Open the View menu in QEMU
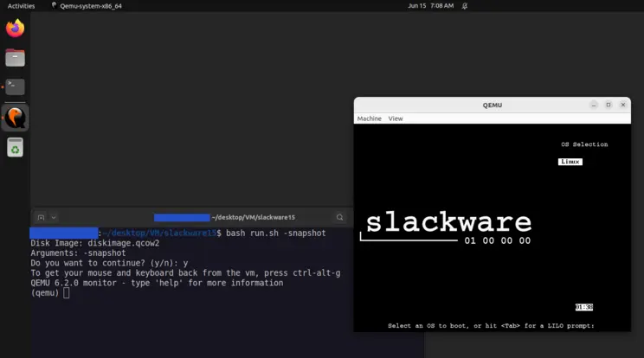Image resolution: width=644 pixels, height=358 pixels. pyautogui.click(x=396, y=118)
